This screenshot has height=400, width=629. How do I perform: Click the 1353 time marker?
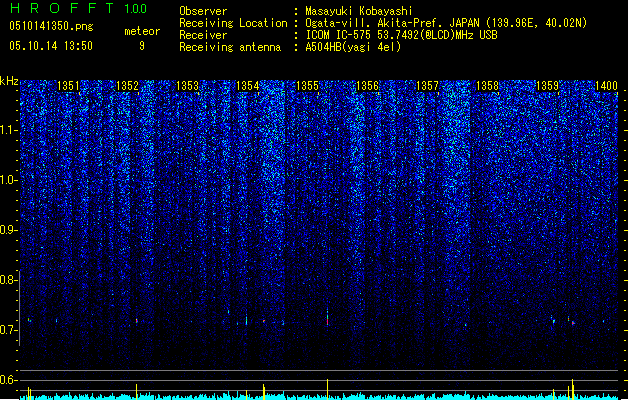[x=187, y=86]
